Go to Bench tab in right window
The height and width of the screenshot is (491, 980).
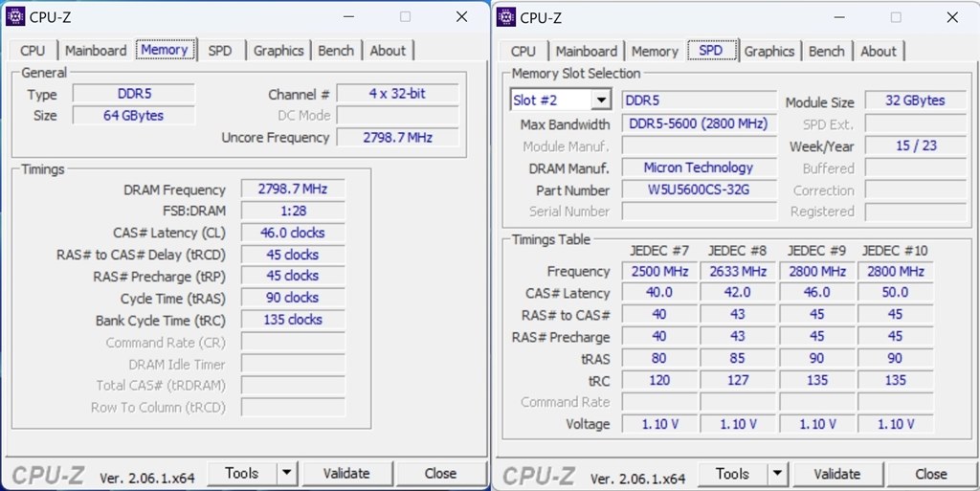826,52
